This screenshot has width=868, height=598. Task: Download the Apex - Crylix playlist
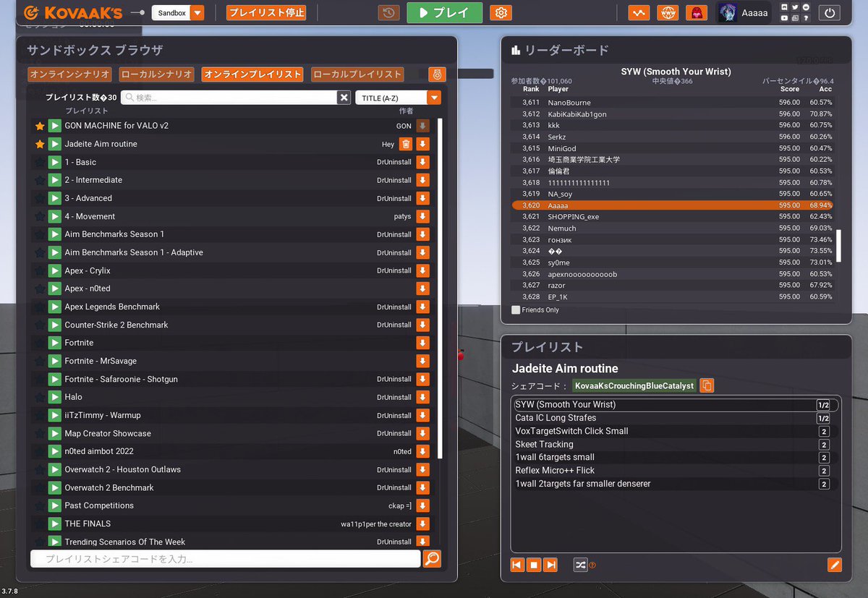(x=423, y=270)
